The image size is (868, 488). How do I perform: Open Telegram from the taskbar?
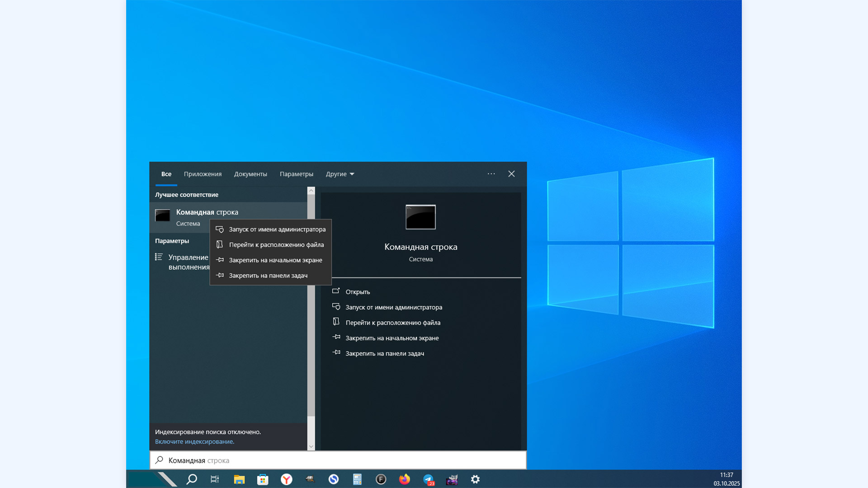(428, 479)
